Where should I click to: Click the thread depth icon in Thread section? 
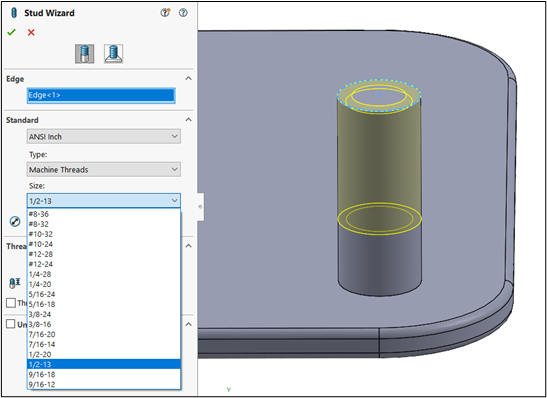point(15,283)
